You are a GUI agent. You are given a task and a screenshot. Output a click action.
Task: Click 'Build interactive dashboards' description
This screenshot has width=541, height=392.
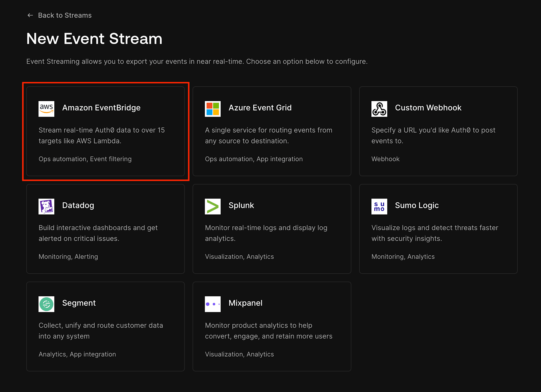click(98, 233)
